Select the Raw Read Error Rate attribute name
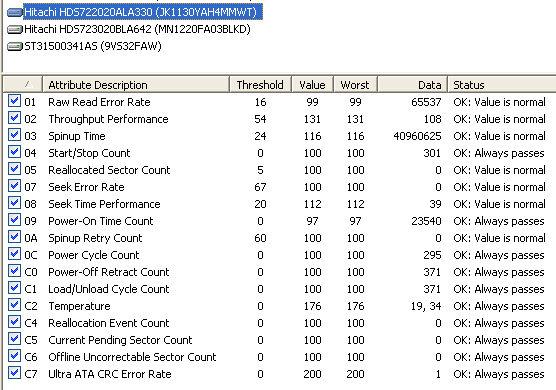This screenshot has width=556, height=390. pos(99,102)
